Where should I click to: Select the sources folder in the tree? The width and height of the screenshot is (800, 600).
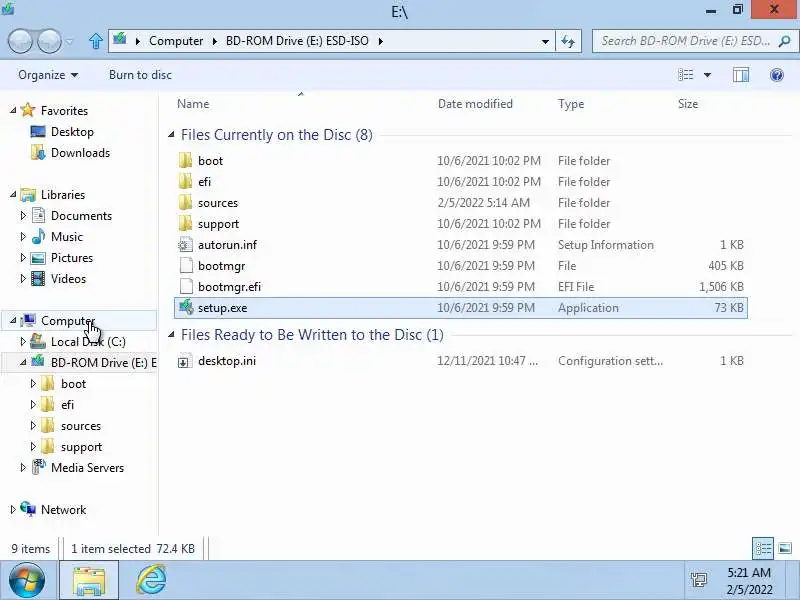point(81,426)
